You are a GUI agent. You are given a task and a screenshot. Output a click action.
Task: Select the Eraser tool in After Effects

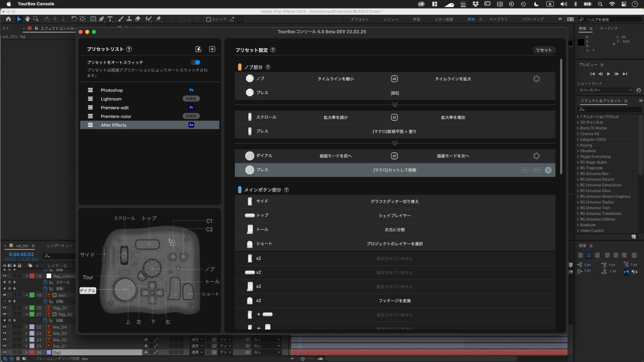coord(137,19)
